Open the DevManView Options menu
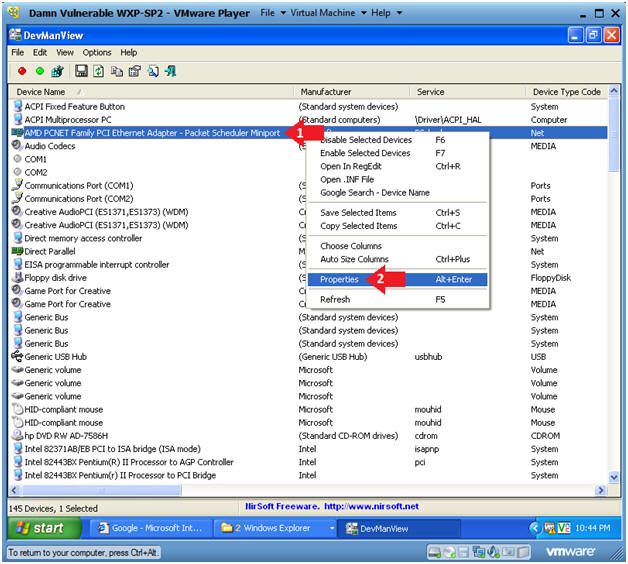Viewport: 628px width, 564px height. point(97,52)
